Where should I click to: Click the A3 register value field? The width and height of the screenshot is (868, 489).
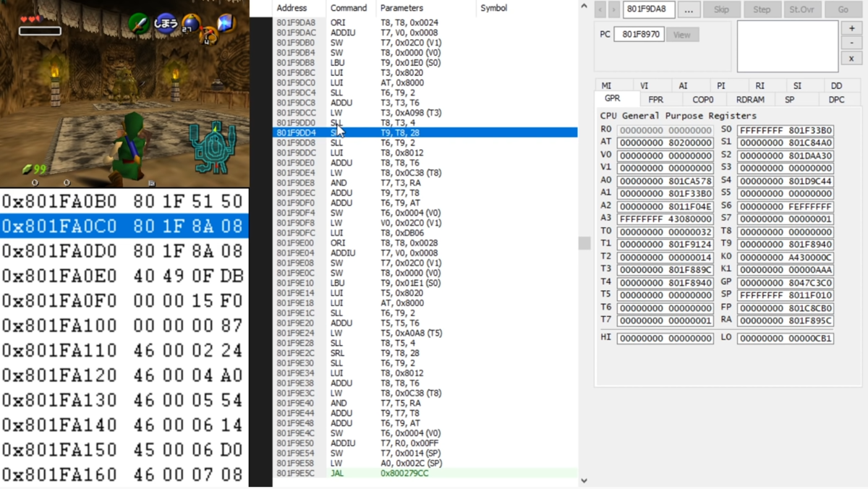pos(665,218)
